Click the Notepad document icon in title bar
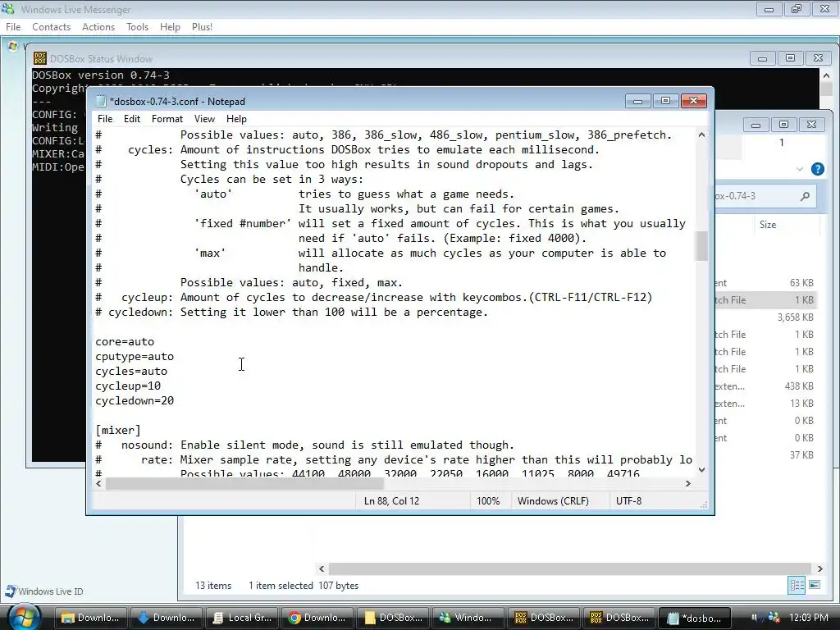840x630 pixels. (101, 101)
